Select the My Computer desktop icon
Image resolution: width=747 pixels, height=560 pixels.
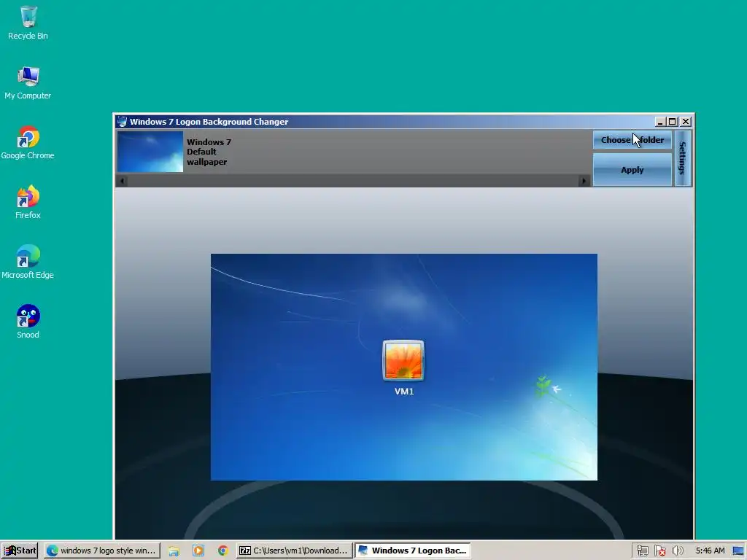28,82
